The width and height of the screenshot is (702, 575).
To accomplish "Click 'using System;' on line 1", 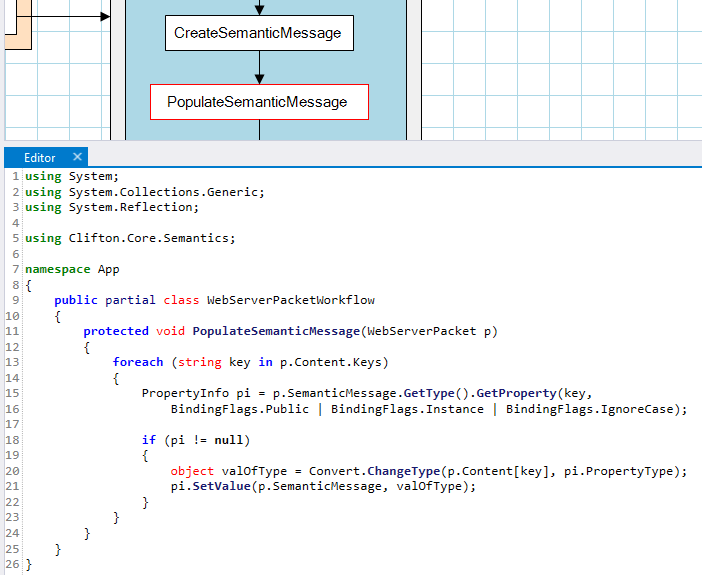I will tap(72, 176).
